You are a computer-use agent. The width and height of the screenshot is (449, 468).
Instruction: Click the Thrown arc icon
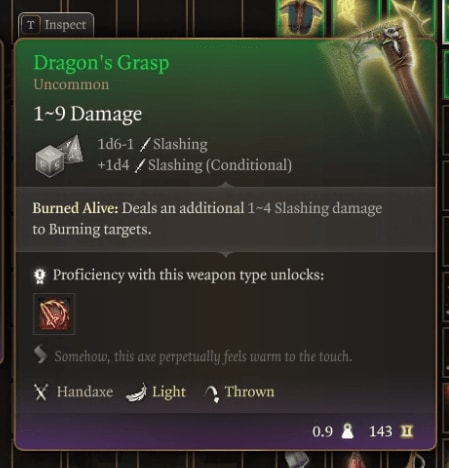click(x=212, y=393)
